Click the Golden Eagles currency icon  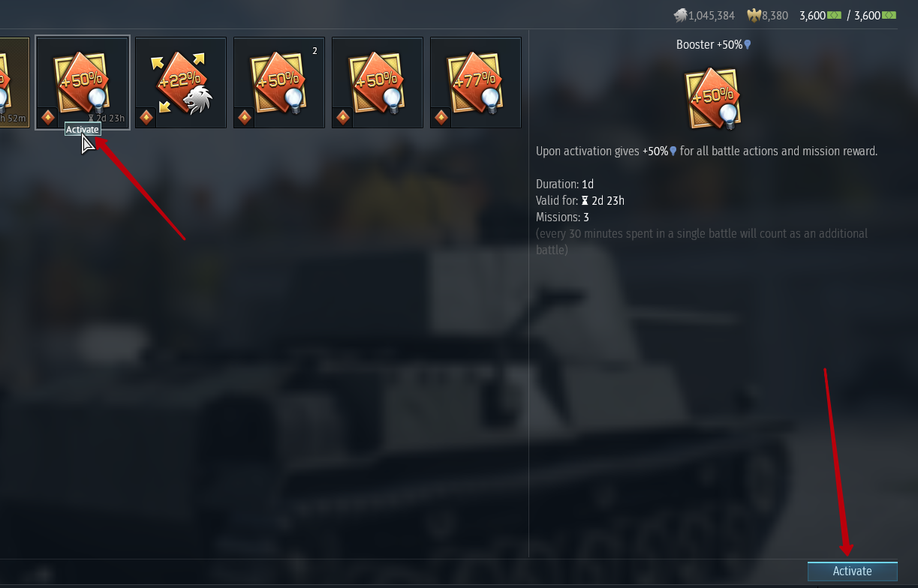pos(754,15)
